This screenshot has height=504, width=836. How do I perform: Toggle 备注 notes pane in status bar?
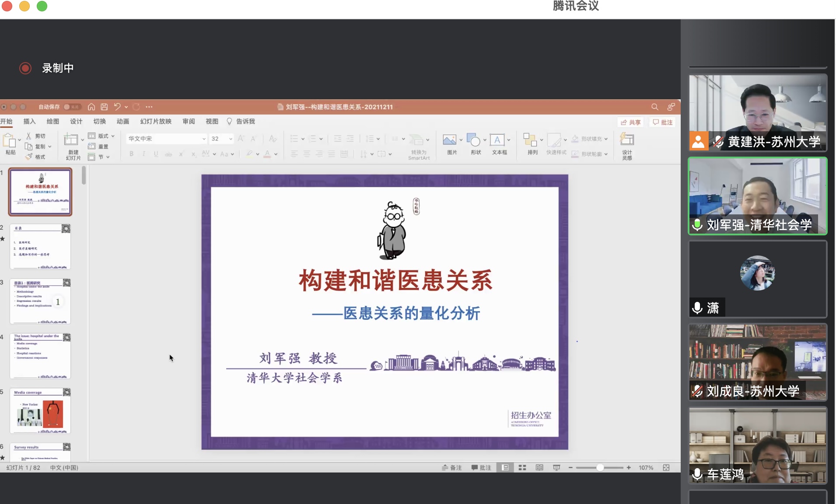[x=452, y=468]
